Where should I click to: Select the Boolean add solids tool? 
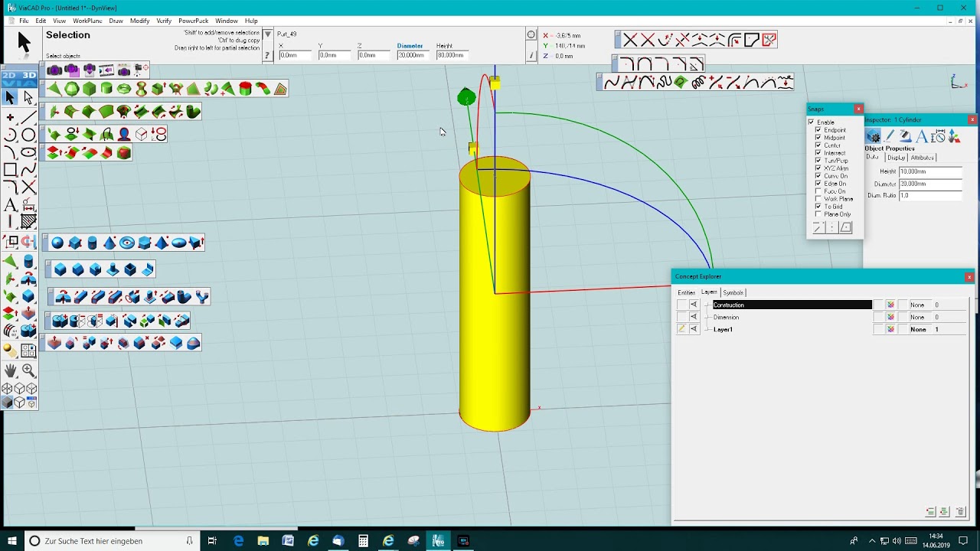pyautogui.click(x=60, y=321)
